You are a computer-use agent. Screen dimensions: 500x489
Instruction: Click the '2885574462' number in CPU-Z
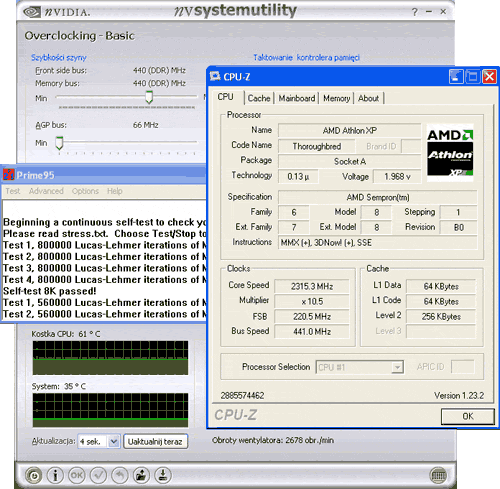[x=242, y=396]
